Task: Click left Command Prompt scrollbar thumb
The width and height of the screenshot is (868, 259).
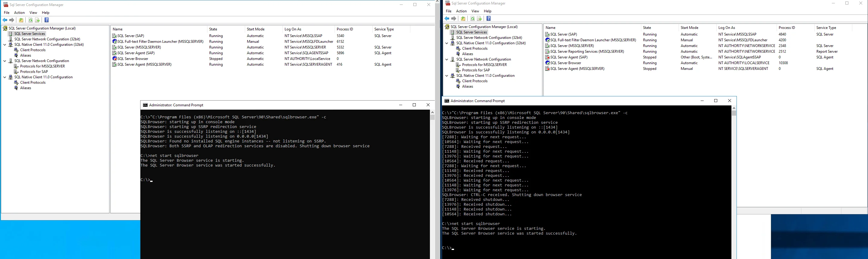Action: click(x=432, y=117)
